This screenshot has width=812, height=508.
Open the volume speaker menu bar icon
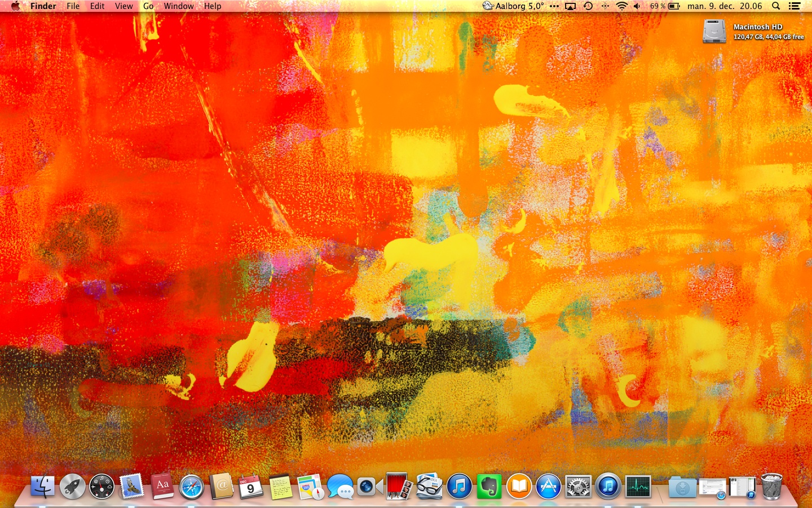(x=637, y=6)
